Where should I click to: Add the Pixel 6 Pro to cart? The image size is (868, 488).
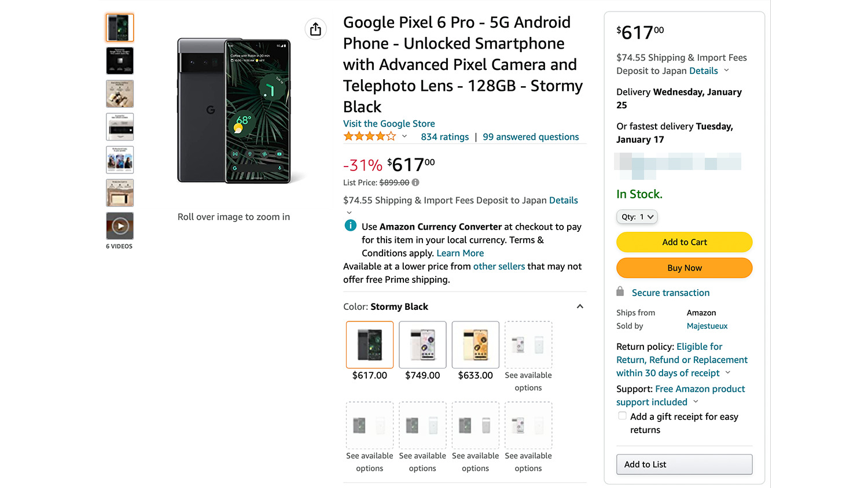point(684,242)
